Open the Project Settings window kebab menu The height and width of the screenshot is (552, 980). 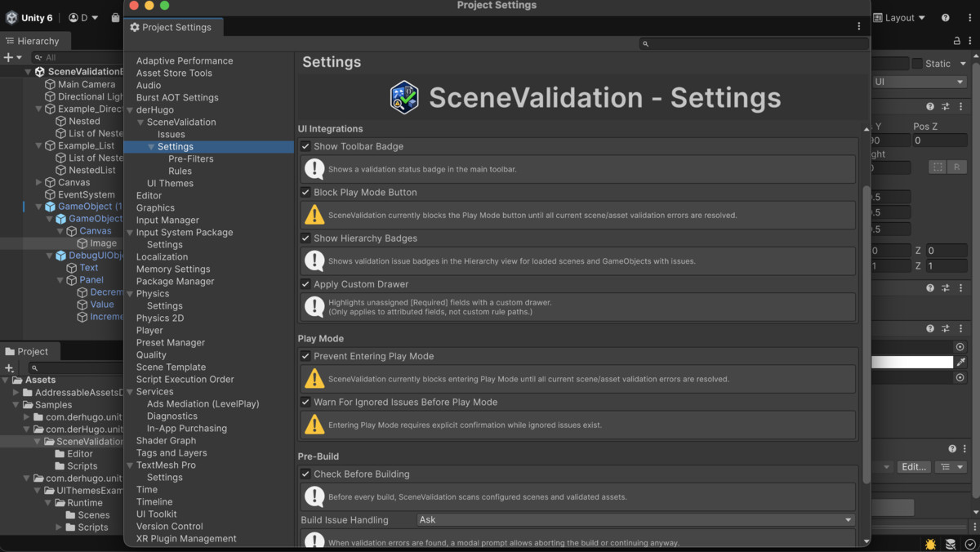pos(858,26)
